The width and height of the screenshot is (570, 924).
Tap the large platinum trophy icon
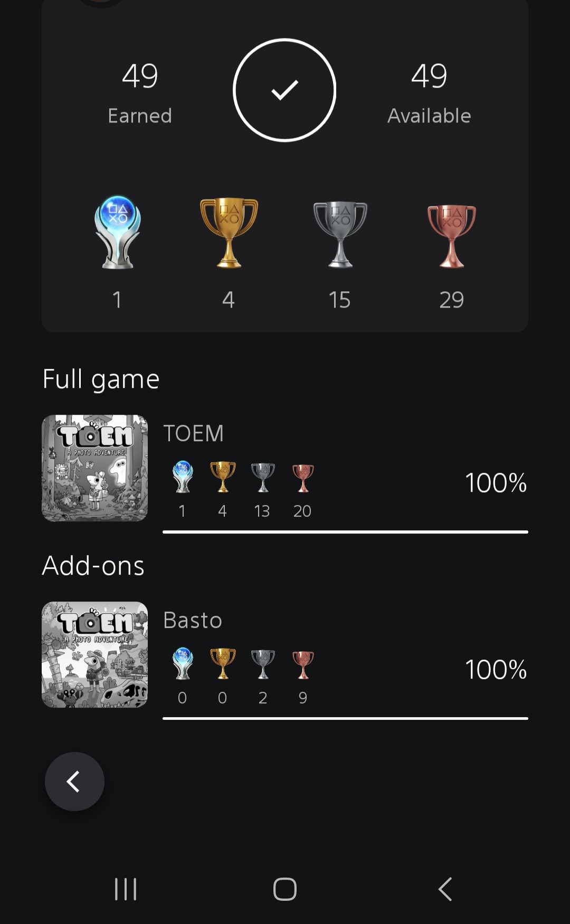point(117,232)
